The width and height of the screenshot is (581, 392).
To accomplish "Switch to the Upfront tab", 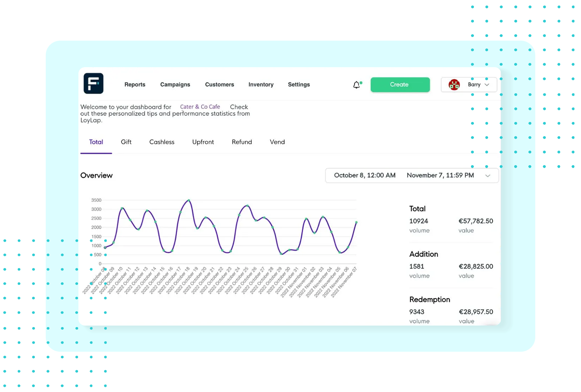I will [x=203, y=142].
